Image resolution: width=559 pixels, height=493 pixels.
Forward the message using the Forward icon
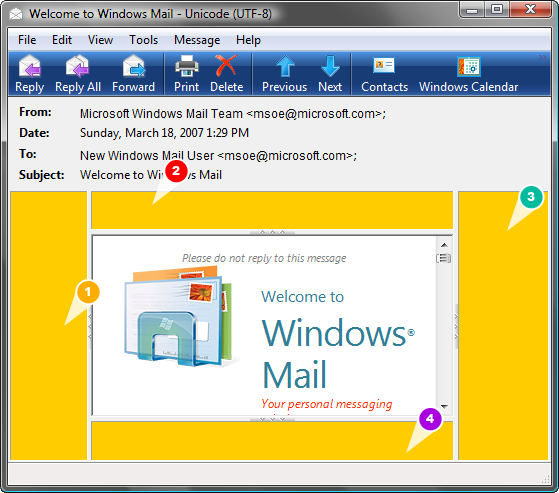(x=134, y=66)
